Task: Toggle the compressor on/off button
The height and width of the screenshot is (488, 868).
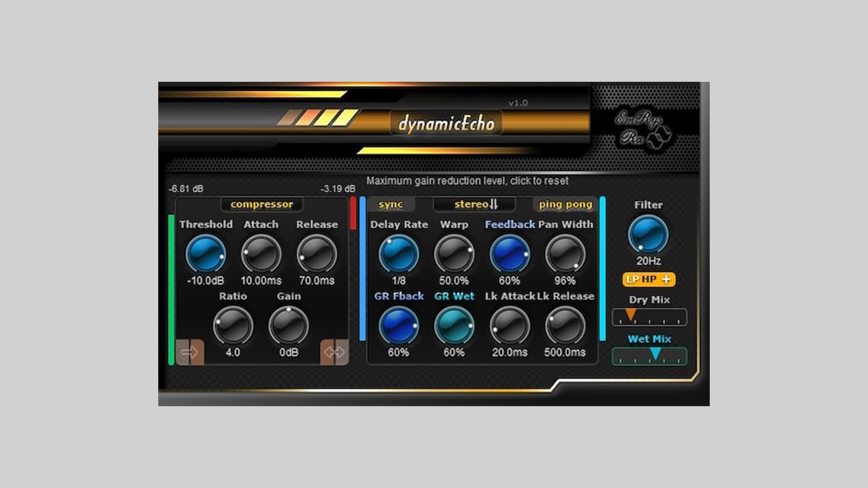Action: pyautogui.click(x=262, y=205)
